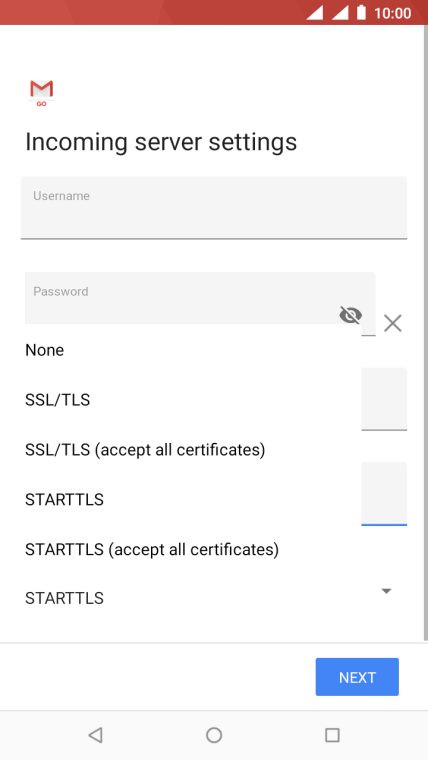Tap the Android back navigation icon
The width and height of the screenshot is (428, 760).
coord(95,735)
